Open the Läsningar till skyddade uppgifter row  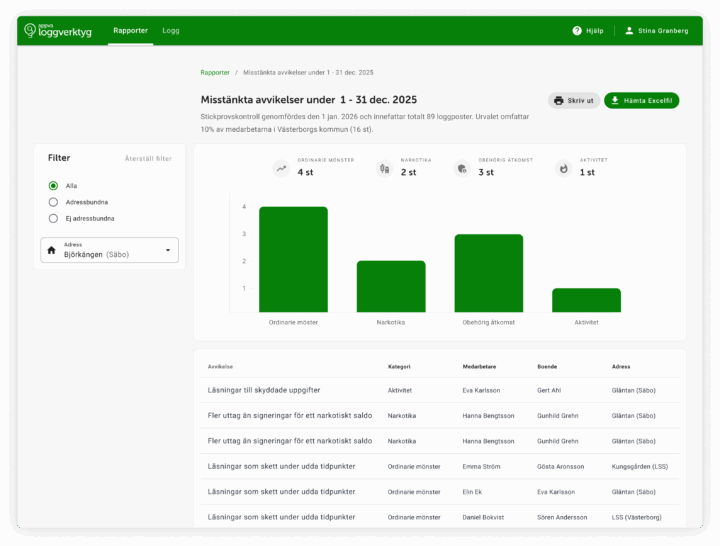point(263,390)
